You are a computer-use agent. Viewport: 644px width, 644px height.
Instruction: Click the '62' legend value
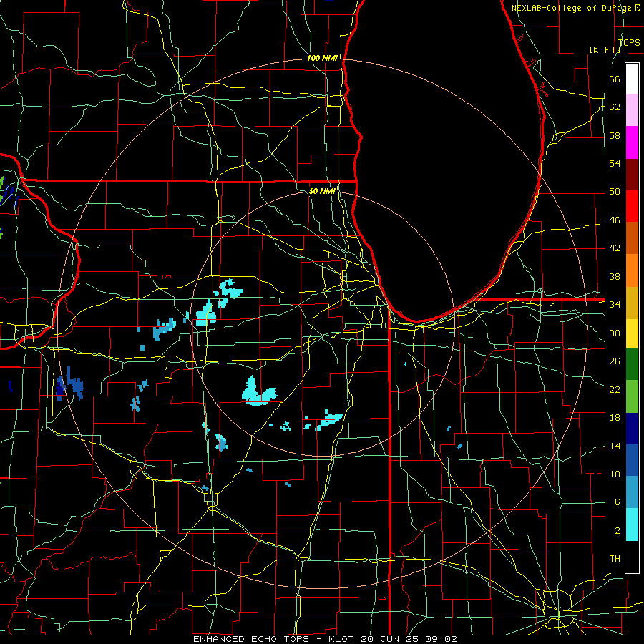pyautogui.click(x=615, y=107)
